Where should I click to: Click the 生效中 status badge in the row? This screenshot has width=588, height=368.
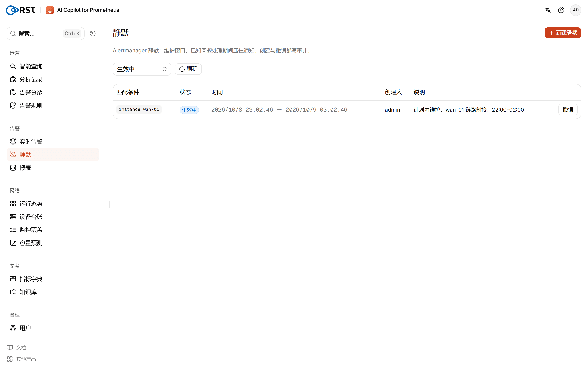point(189,110)
